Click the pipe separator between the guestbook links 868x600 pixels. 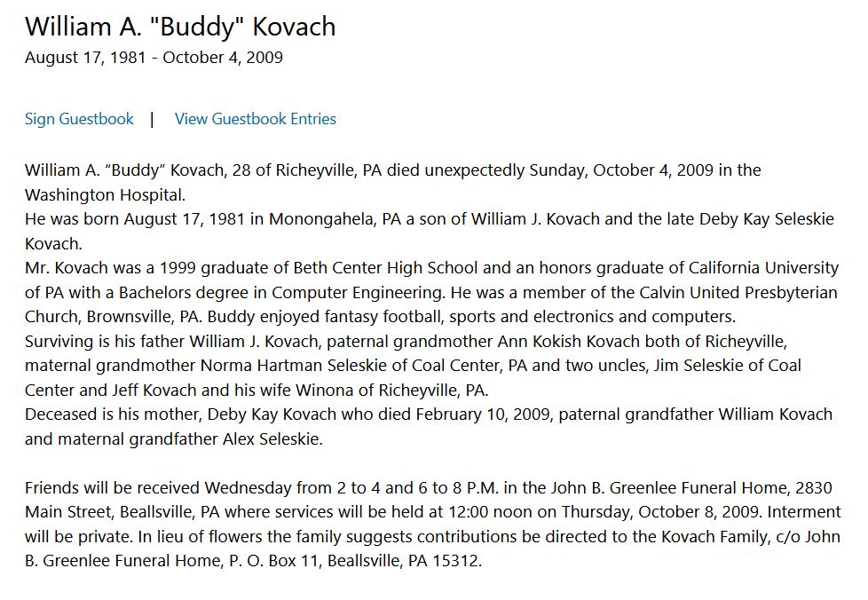pos(152,119)
